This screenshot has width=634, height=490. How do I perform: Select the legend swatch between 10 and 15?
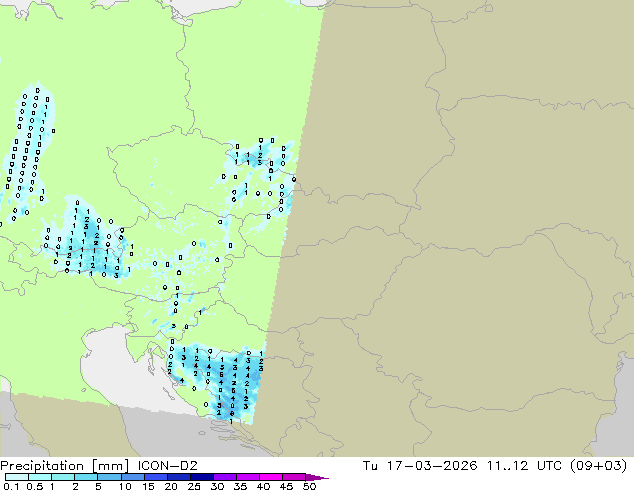[x=132, y=477]
